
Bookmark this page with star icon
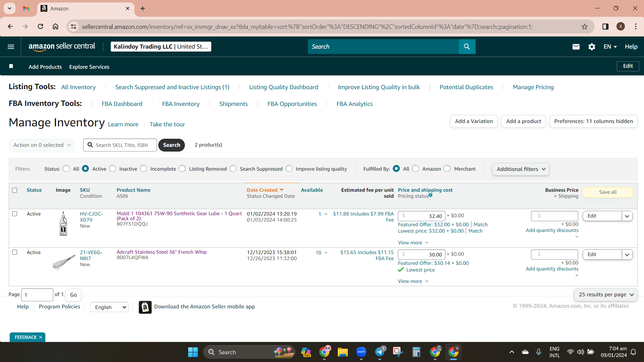pyautogui.click(x=585, y=26)
